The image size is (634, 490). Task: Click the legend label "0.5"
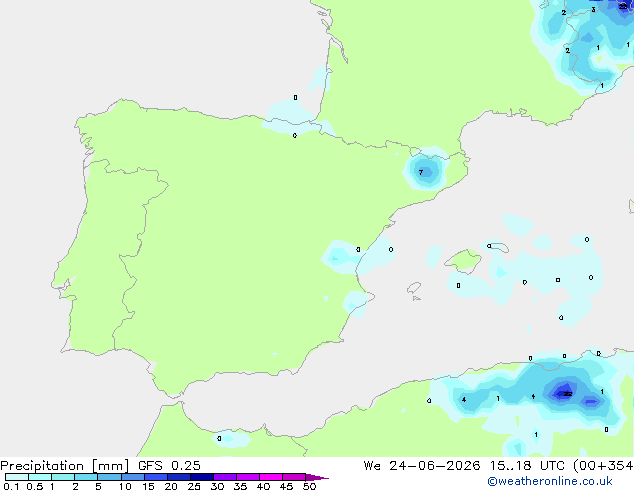click(x=35, y=486)
